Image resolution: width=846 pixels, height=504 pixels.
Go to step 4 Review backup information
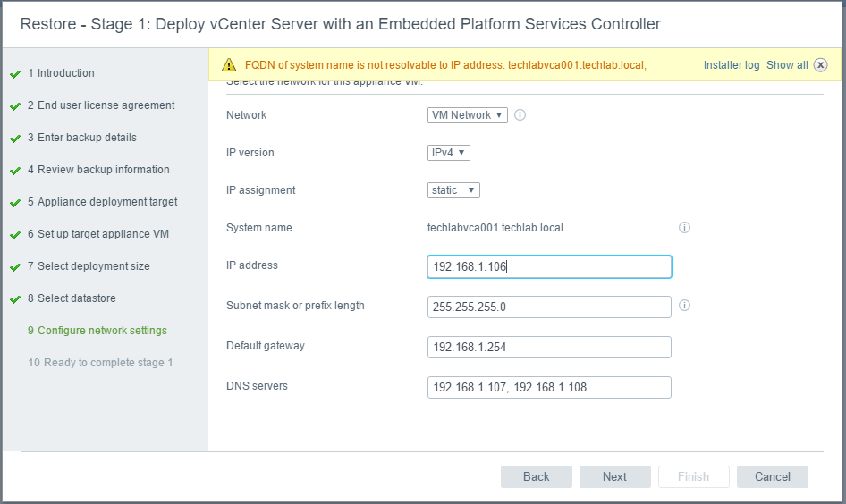coord(98,169)
